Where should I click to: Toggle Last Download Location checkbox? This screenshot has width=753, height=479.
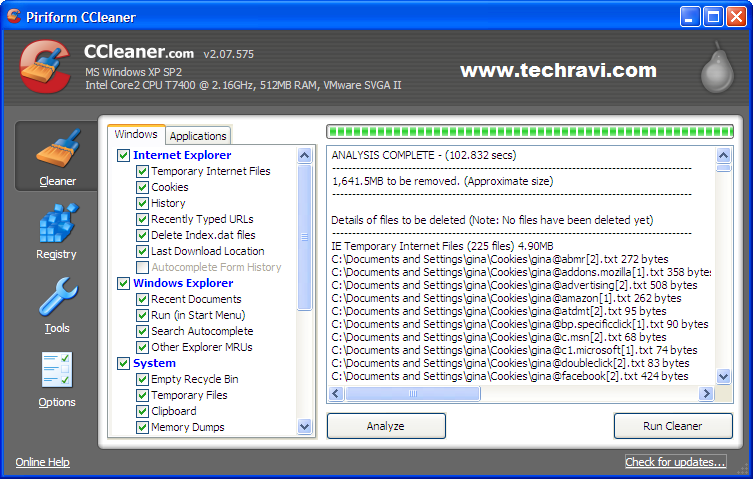pyautogui.click(x=142, y=251)
